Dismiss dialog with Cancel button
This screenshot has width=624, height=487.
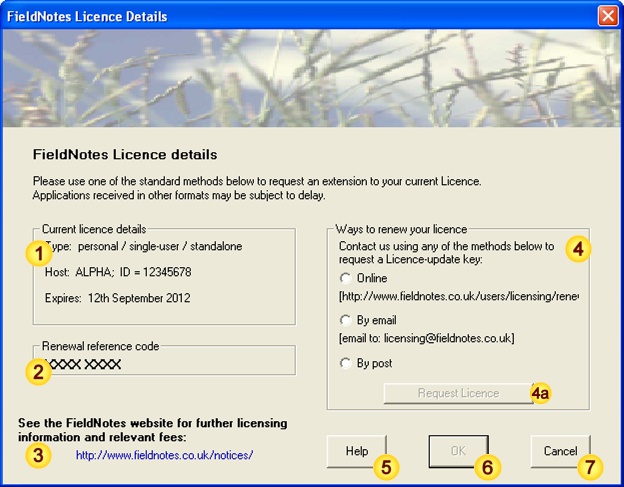(x=560, y=451)
